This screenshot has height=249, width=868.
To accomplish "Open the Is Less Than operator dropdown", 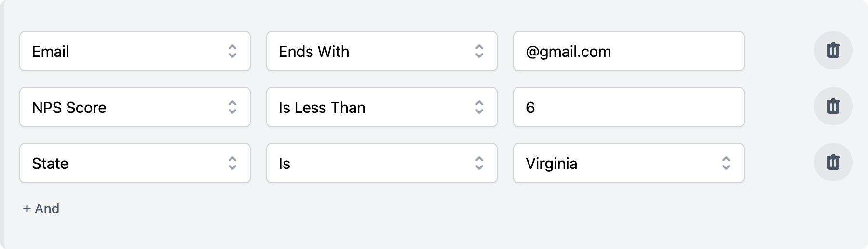I will click(382, 107).
